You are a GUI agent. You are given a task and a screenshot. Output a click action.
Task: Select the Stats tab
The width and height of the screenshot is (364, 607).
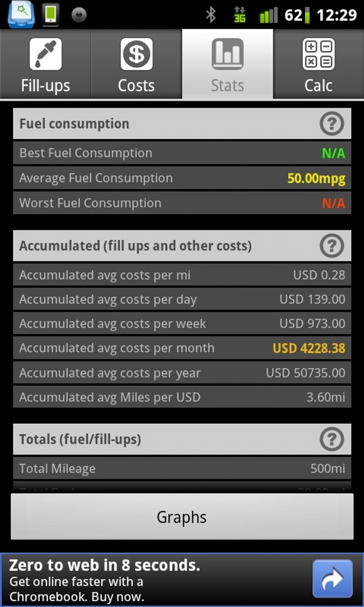pyautogui.click(x=227, y=64)
